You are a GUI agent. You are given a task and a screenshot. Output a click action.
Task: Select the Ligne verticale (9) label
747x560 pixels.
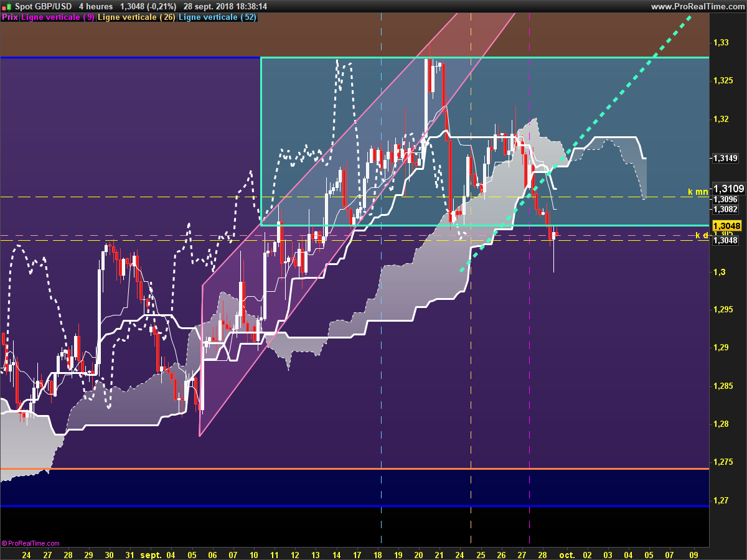pos(58,17)
